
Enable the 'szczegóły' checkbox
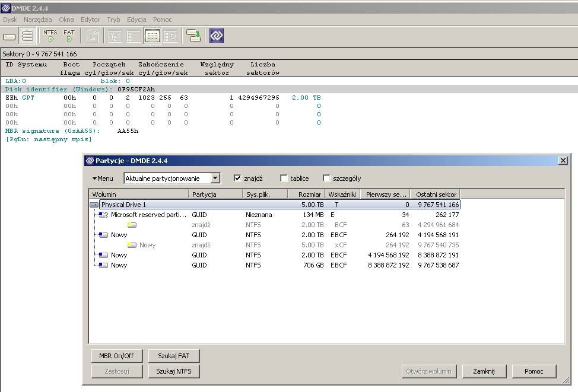tap(326, 179)
